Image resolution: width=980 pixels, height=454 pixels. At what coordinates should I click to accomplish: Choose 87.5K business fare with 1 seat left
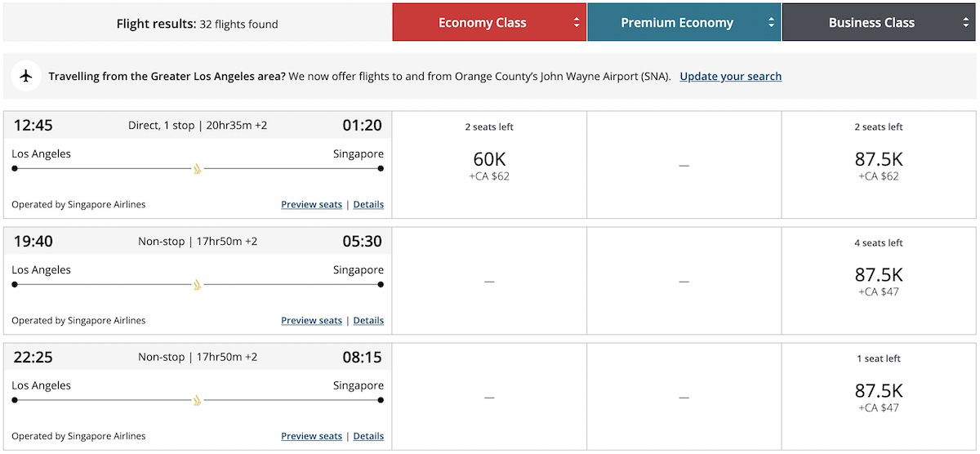[x=879, y=397]
